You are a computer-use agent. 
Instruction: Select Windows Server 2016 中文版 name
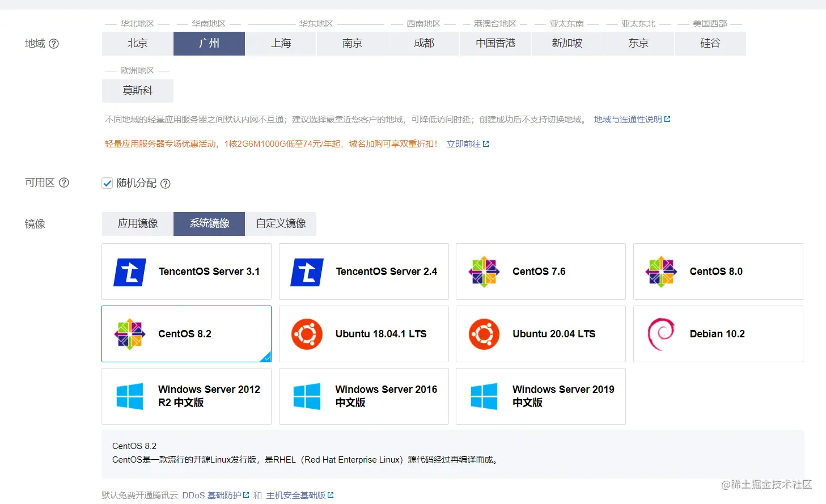click(x=386, y=396)
